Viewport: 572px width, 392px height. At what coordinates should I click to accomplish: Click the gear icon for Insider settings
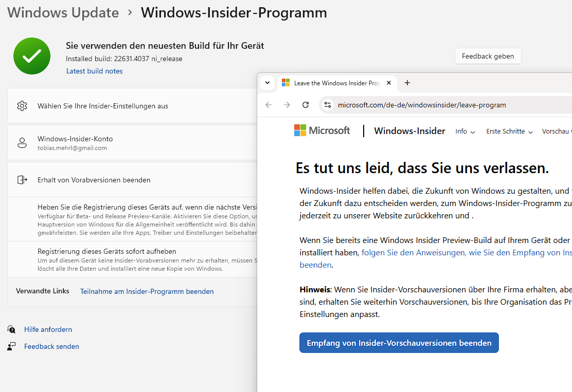22,106
